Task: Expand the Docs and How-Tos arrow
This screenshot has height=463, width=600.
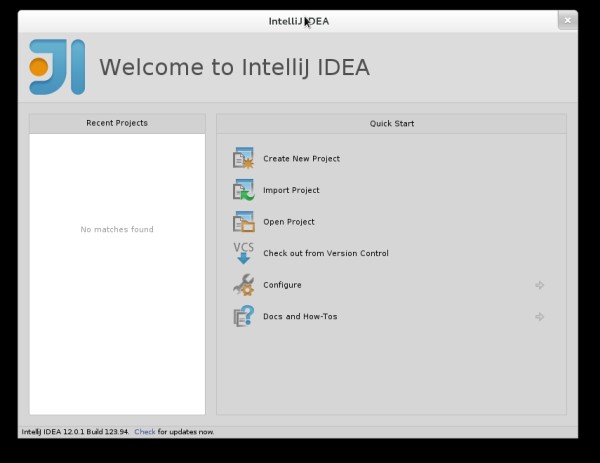Action: coord(540,317)
